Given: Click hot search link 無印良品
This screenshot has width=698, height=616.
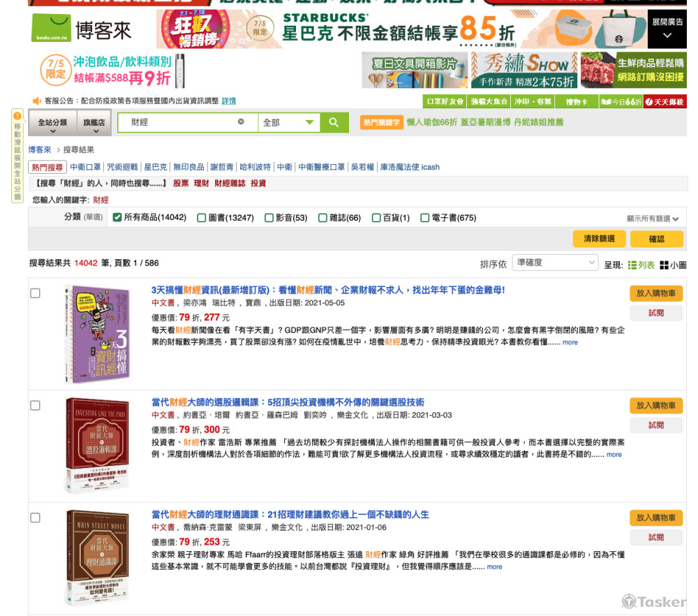Looking at the screenshot, I should click(x=188, y=167).
